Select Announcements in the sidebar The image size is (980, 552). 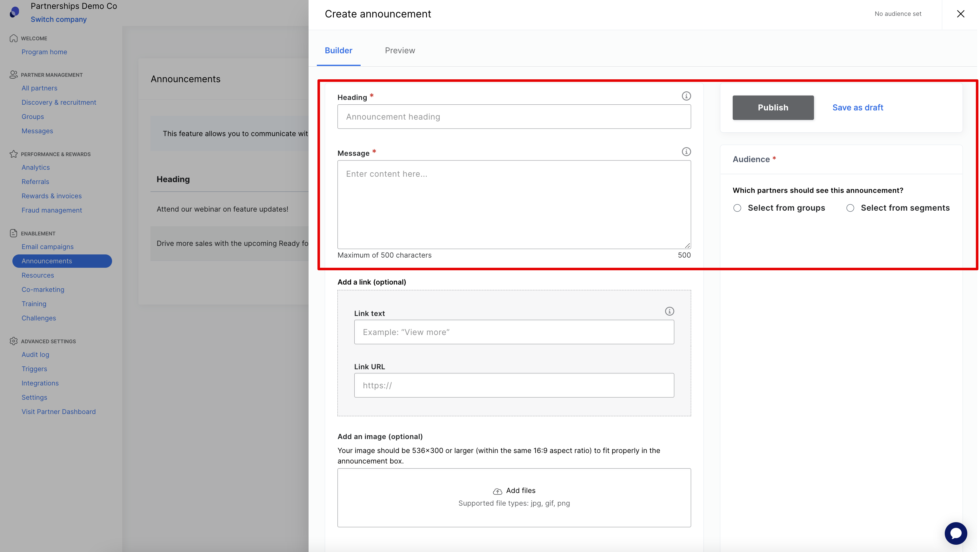pyautogui.click(x=62, y=261)
